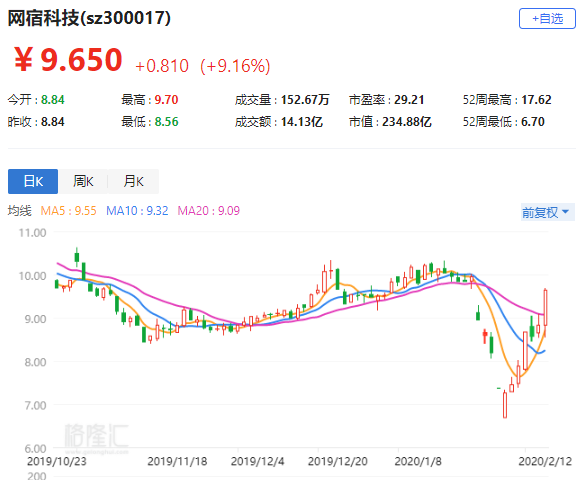Click the percent change (+9.16%)

[235, 66]
